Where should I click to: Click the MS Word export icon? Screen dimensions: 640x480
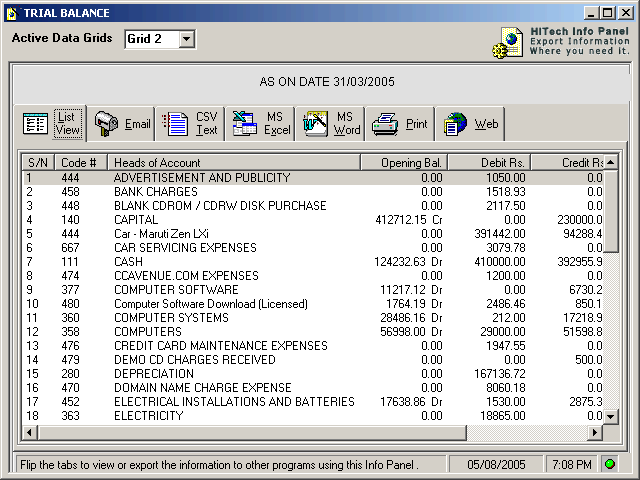click(x=316, y=124)
